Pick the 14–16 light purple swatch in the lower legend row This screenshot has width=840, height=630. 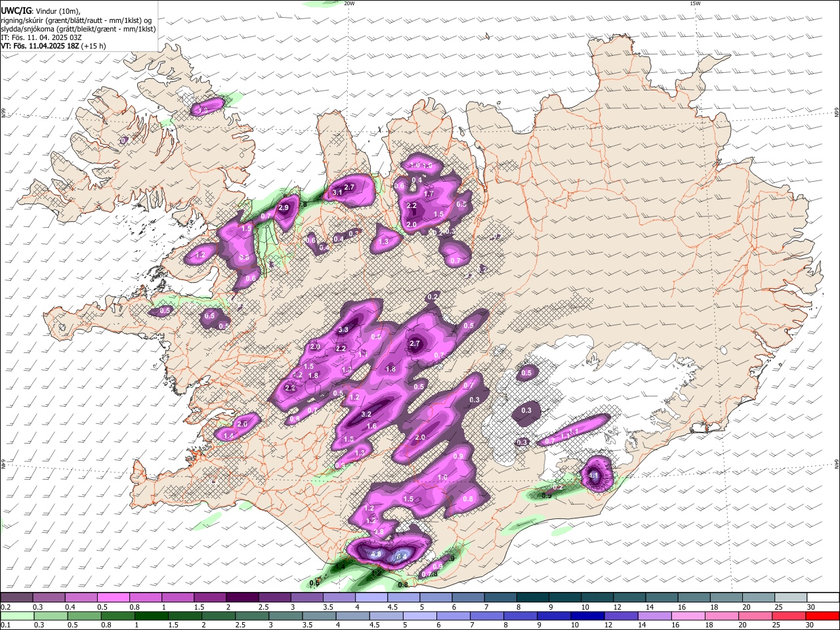[654, 616]
